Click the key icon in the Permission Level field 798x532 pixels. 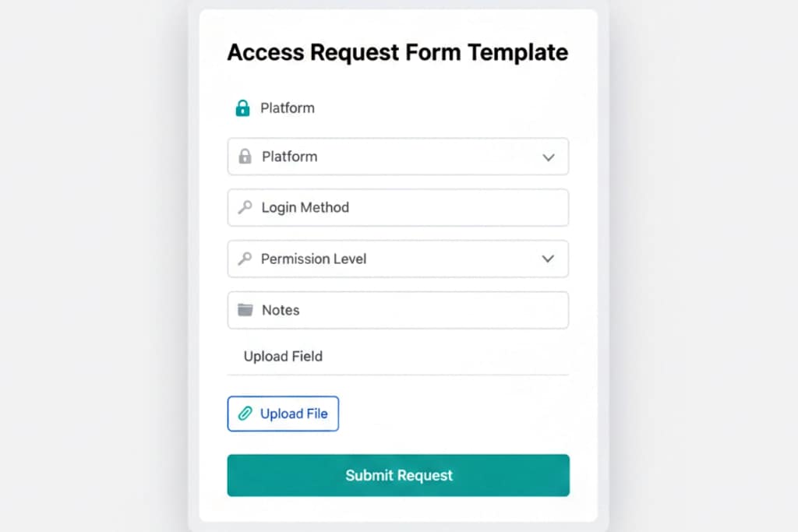coord(245,259)
